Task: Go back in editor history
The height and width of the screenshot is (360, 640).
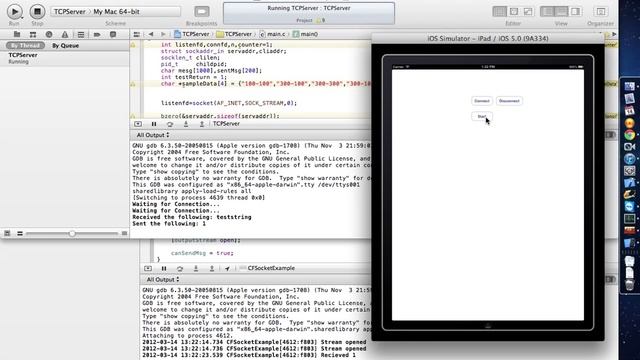Action: pos(151,34)
